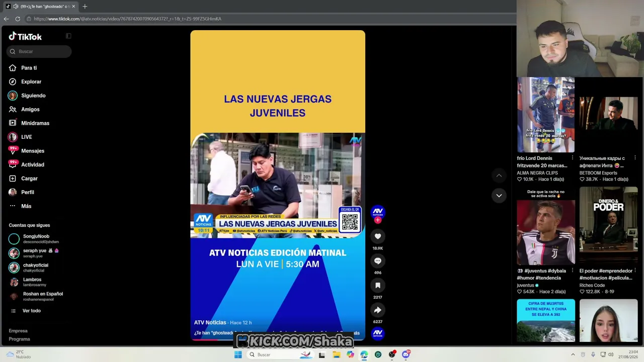The image size is (644, 362).
Task: Open more options for juventus dybala video
Action: click(x=572, y=270)
